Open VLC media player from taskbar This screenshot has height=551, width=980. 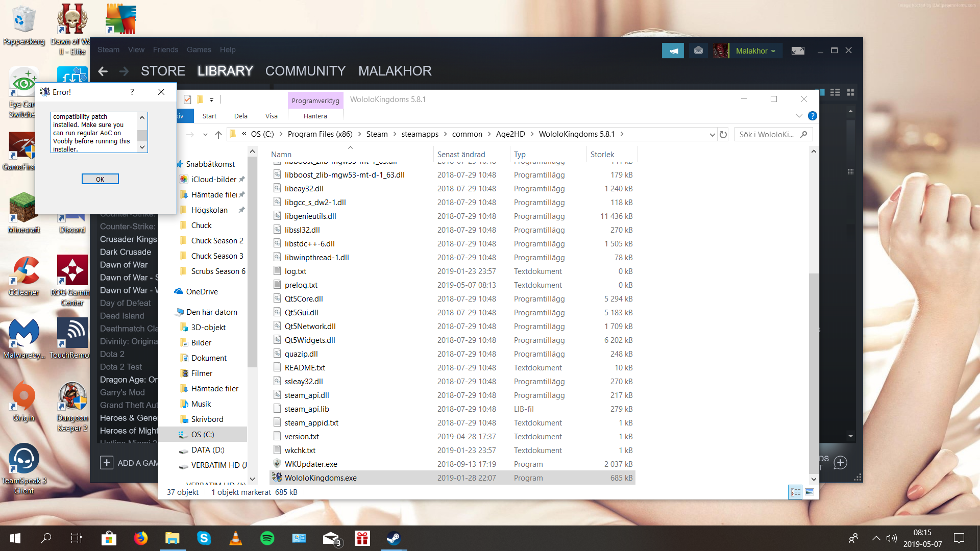pos(235,538)
